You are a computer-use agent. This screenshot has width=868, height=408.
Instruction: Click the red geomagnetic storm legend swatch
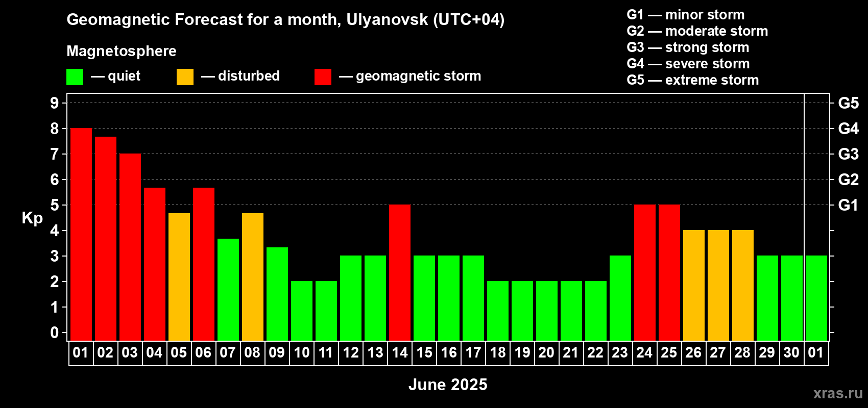point(323,77)
